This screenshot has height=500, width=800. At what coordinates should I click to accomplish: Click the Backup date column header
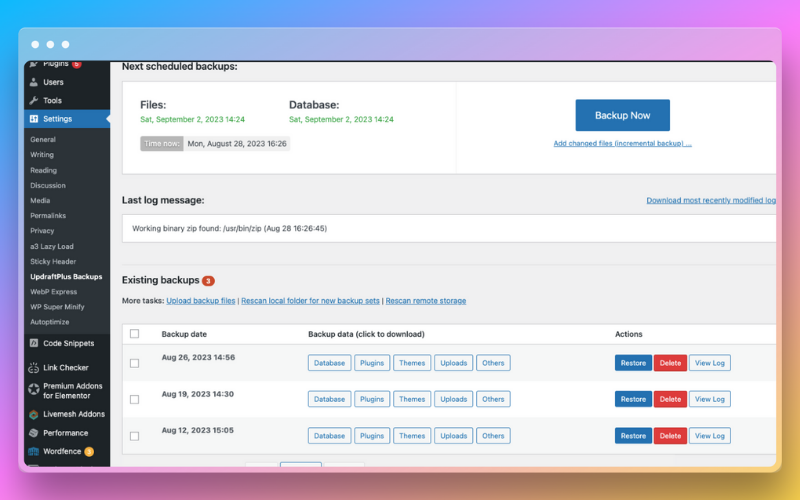click(184, 334)
